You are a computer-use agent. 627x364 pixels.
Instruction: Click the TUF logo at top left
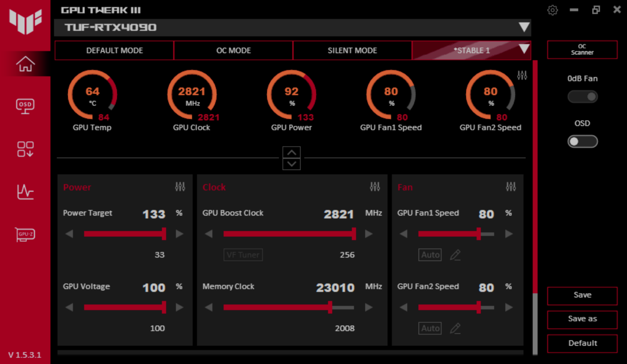tap(25, 22)
